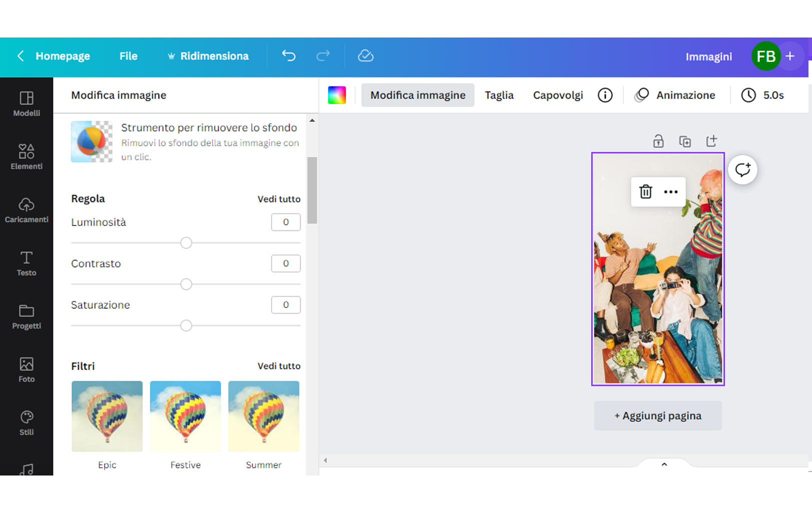This screenshot has height=519, width=812.
Task: Open the Ridimensiona menu
Action: point(208,56)
